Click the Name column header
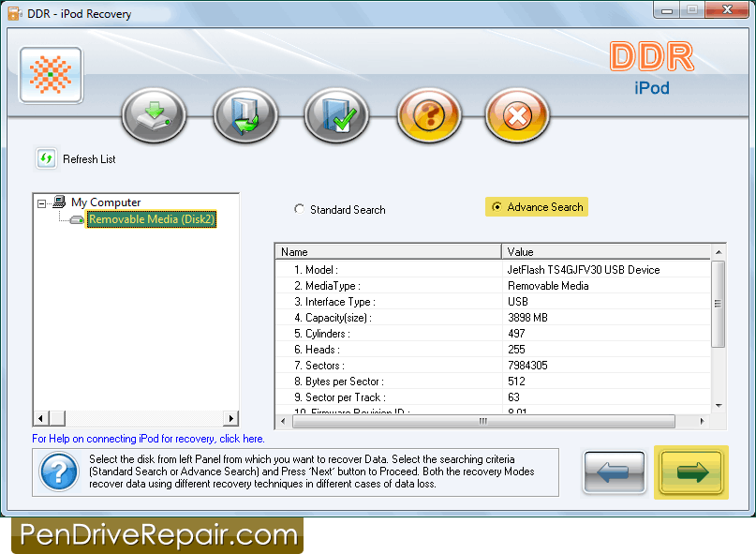756x554 pixels. (x=388, y=252)
